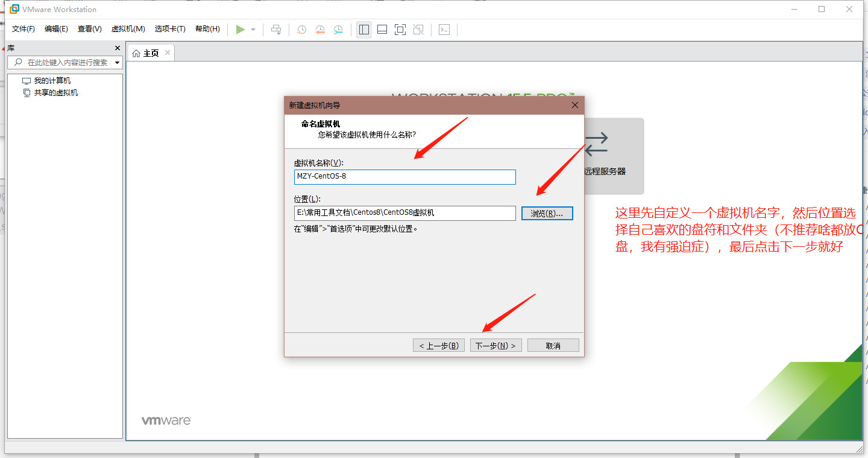Toggle the thumbnail bar view icon
Screen dimensions: 868x458
tap(382, 30)
